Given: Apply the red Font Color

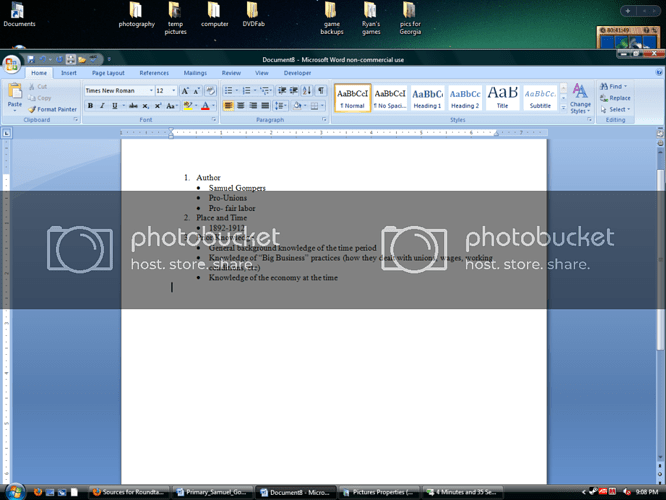Looking at the screenshot, I should tap(205, 106).
